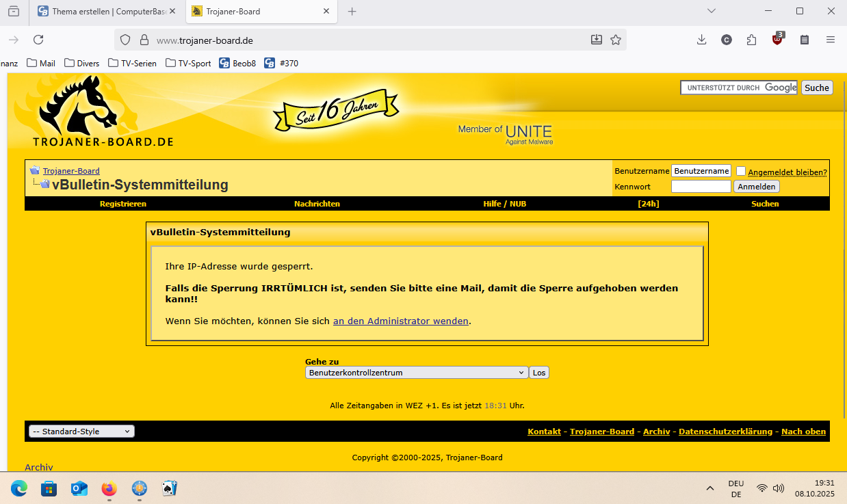Click the Wi-Fi network tray icon
This screenshot has height=504, width=847.
point(762,488)
